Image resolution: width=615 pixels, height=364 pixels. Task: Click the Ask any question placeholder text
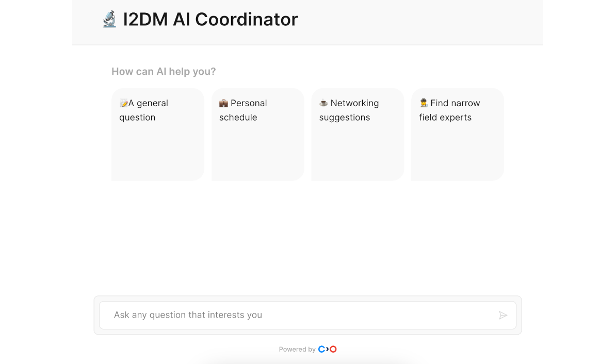[187, 315]
